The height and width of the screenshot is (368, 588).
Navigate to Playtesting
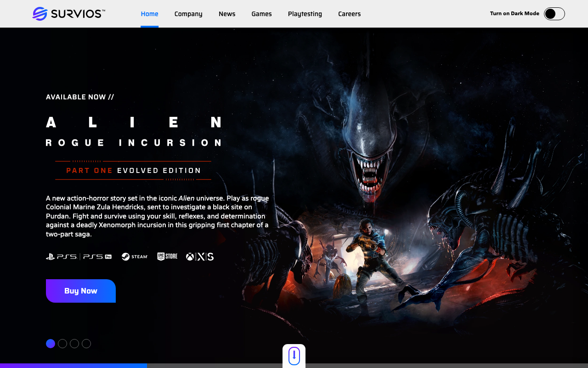[x=305, y=14]
